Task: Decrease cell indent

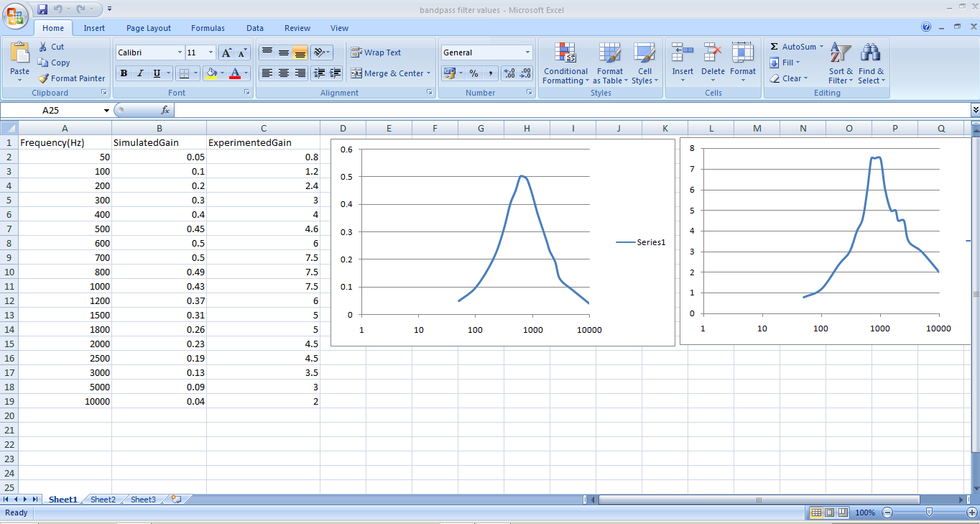Action: 318,73
